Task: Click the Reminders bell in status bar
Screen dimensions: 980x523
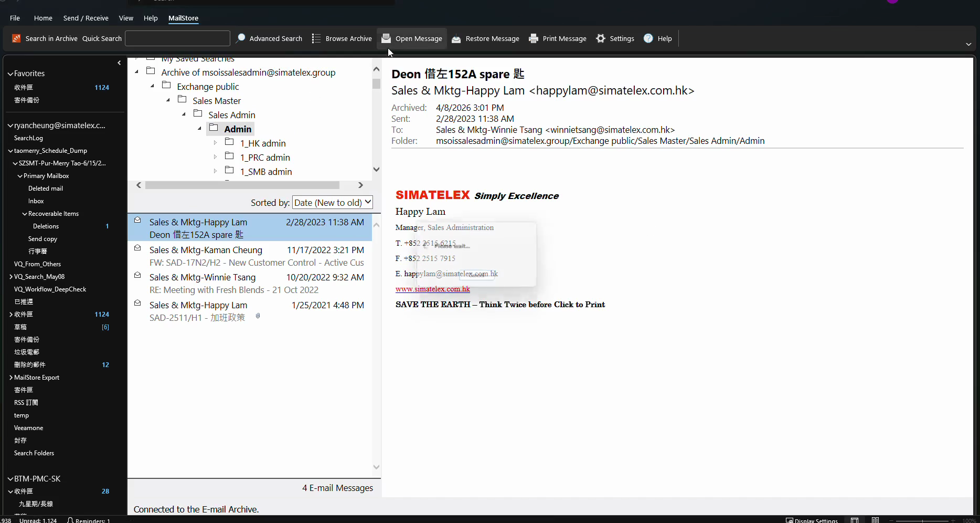Action: click(70, 520)
